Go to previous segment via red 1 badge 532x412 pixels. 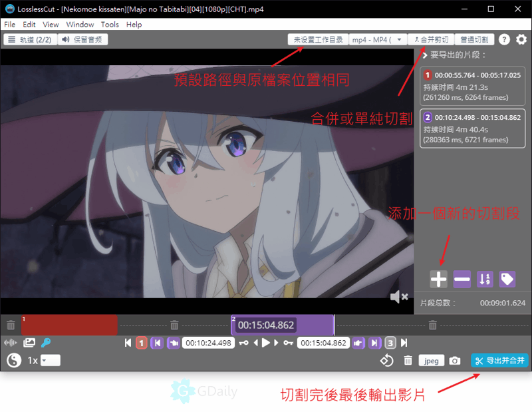(142, 343)
